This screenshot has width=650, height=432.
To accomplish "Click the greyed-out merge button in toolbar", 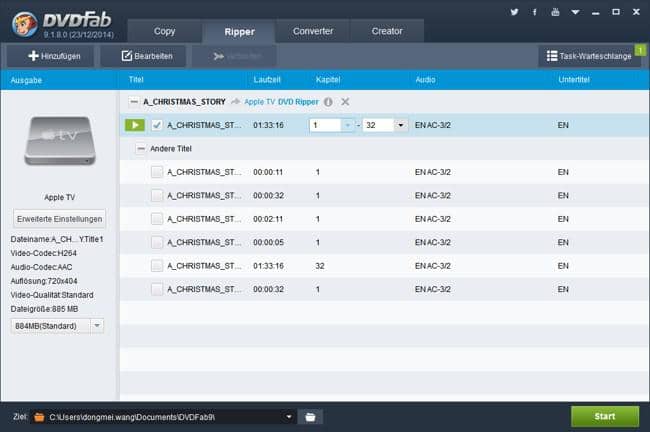I will point(235,56).
